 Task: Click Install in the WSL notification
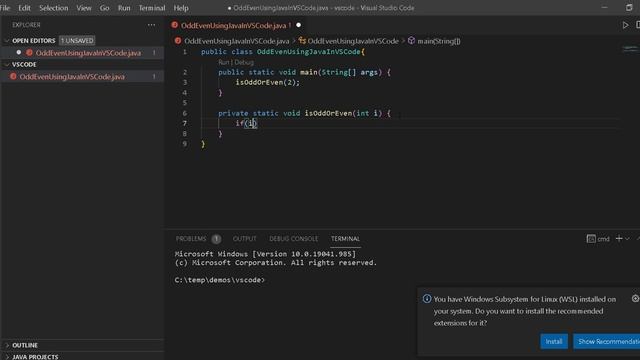(554, 341)
